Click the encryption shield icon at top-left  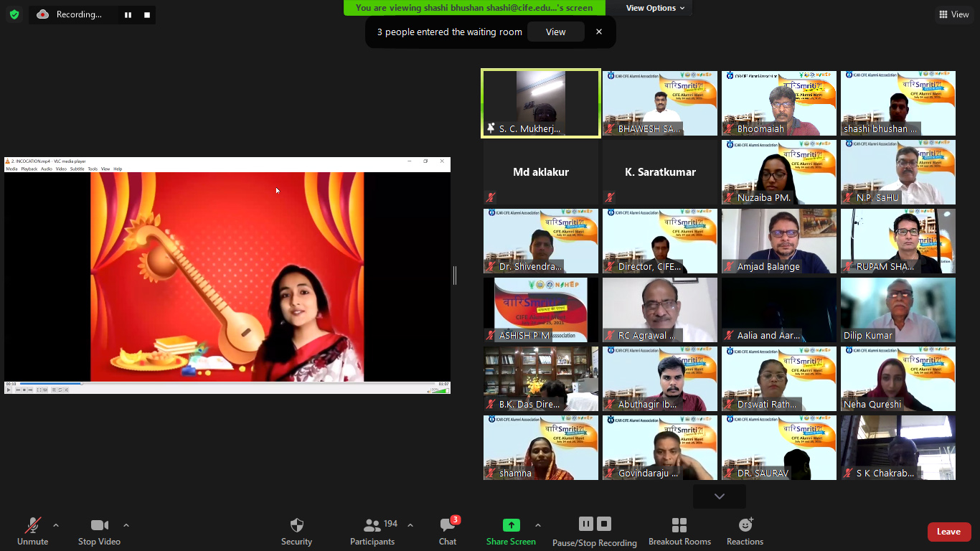pos(14,14)
